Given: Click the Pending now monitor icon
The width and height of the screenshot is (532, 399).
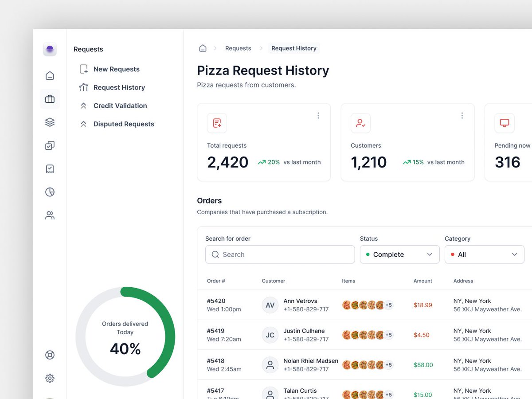Looking at the screenshot, I should click(x=505, y=123).
